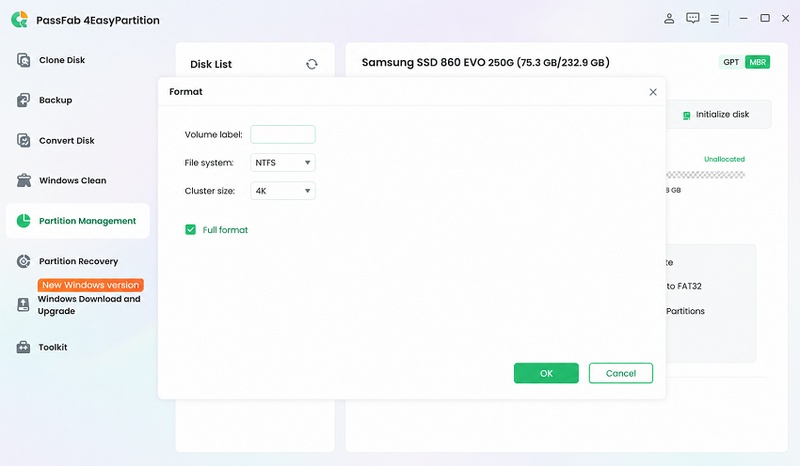The height and width of the screenshot is (466, 800).
Task: Click the Partition Management pie icon
Action: coord(23,220)
